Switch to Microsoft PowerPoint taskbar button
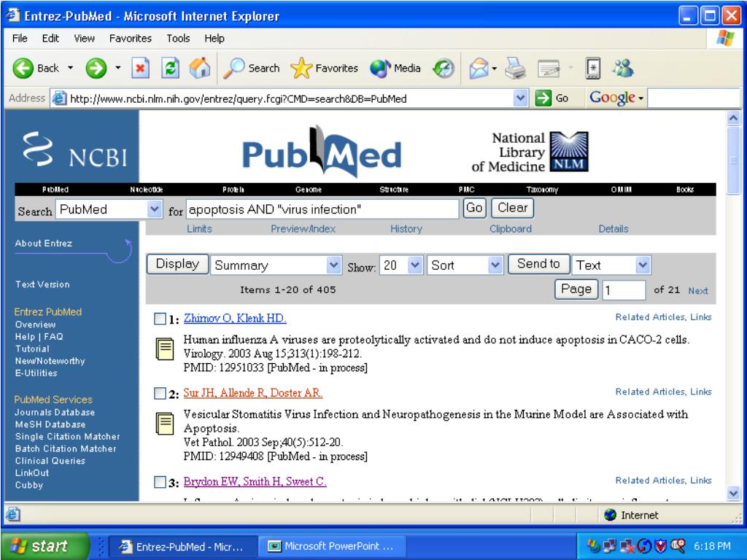747x560 pixels. point(332,546)
